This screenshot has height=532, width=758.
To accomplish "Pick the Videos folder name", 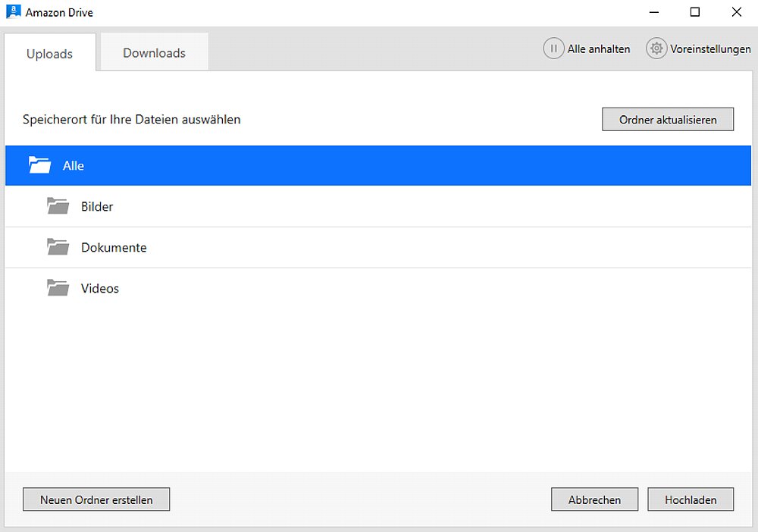I will pos(99,289).
